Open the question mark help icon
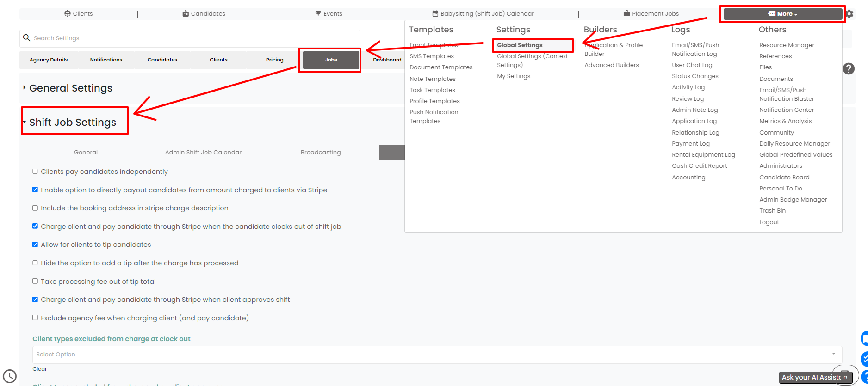The height and width of the screenshot is (386, 868). point(849,69)
